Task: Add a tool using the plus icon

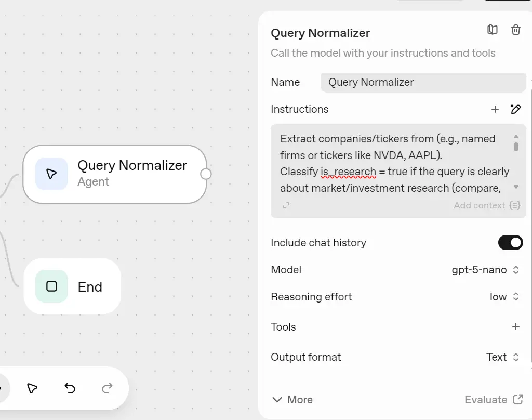Action: [x=515, y=326]
